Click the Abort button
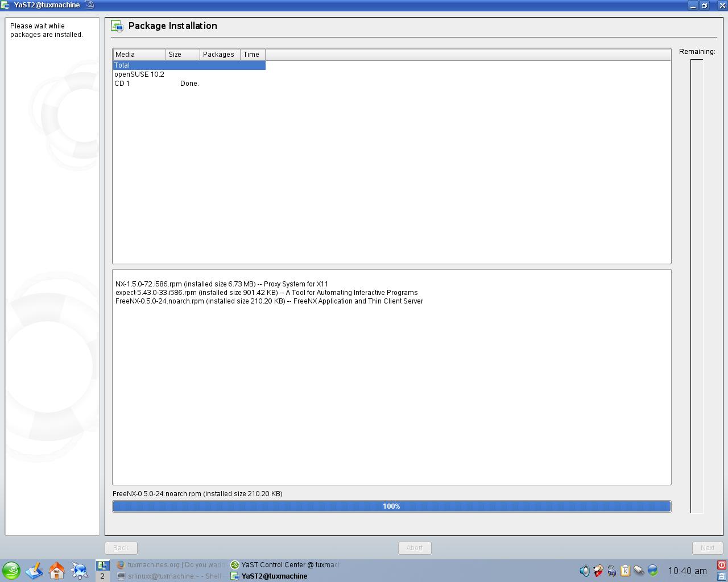Image resolution: width=728 pixels, height=582 pixels. click(x=414, y=548)
